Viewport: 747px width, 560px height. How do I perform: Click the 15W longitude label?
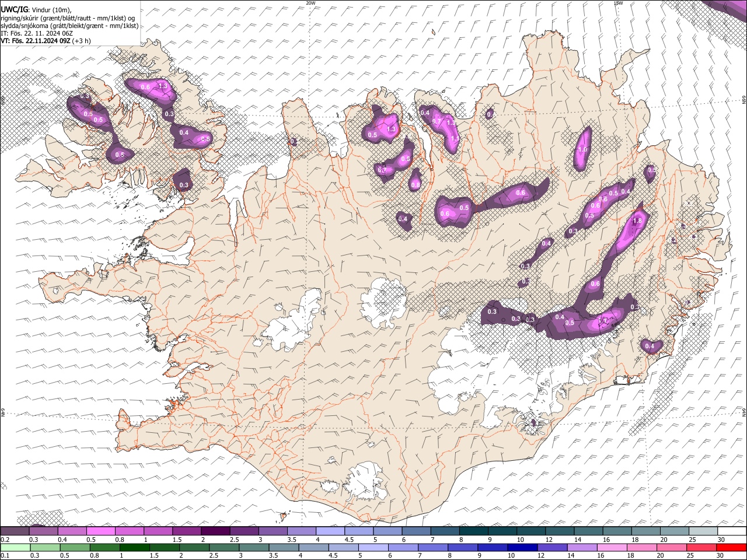coord(618,3)
